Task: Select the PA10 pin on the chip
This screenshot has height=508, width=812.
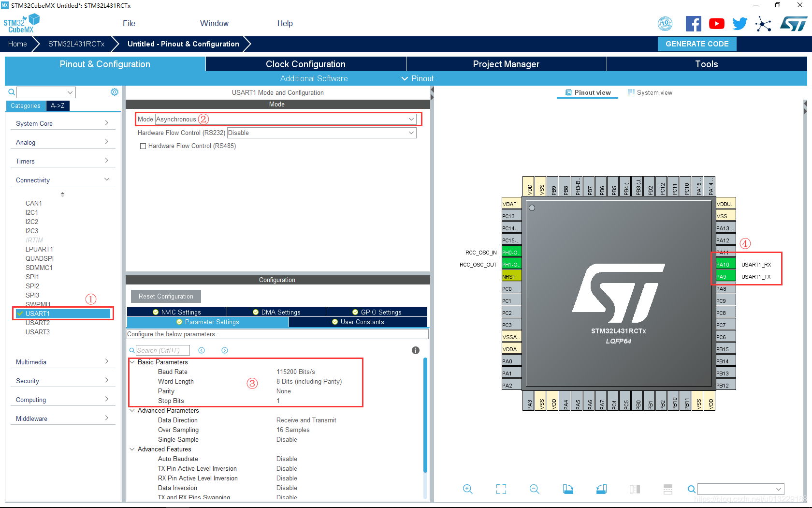Action: tap(725, 264)
